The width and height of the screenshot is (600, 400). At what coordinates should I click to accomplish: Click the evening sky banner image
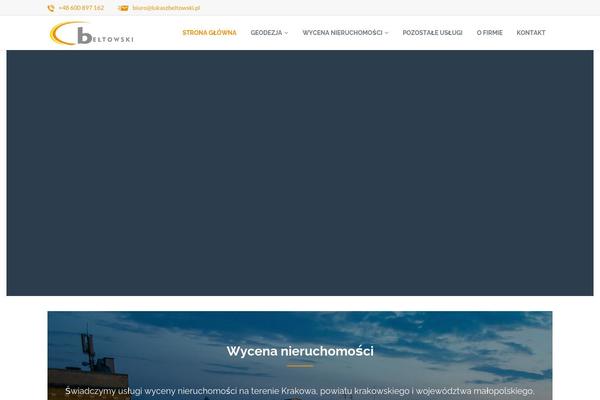(x=300, y=356)
